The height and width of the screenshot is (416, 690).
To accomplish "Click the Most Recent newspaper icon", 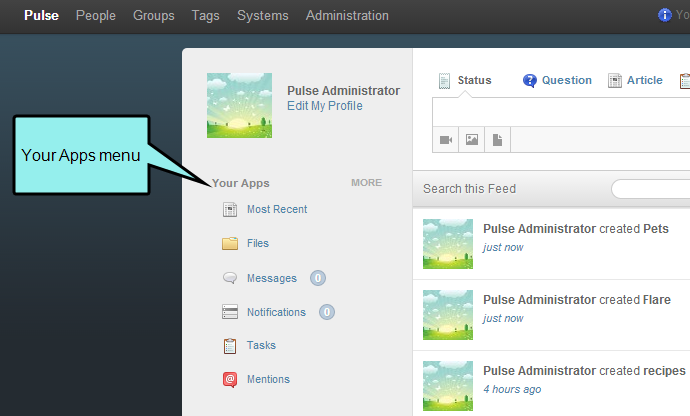I will 230,210.
